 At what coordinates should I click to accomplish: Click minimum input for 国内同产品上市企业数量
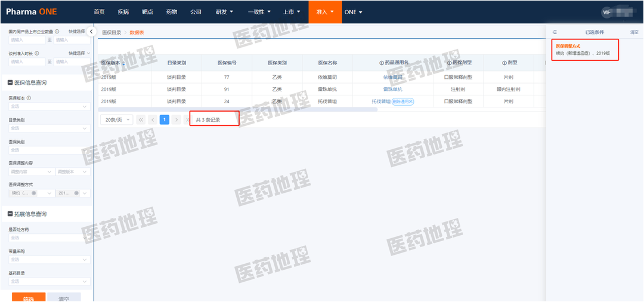pos(27,40)
